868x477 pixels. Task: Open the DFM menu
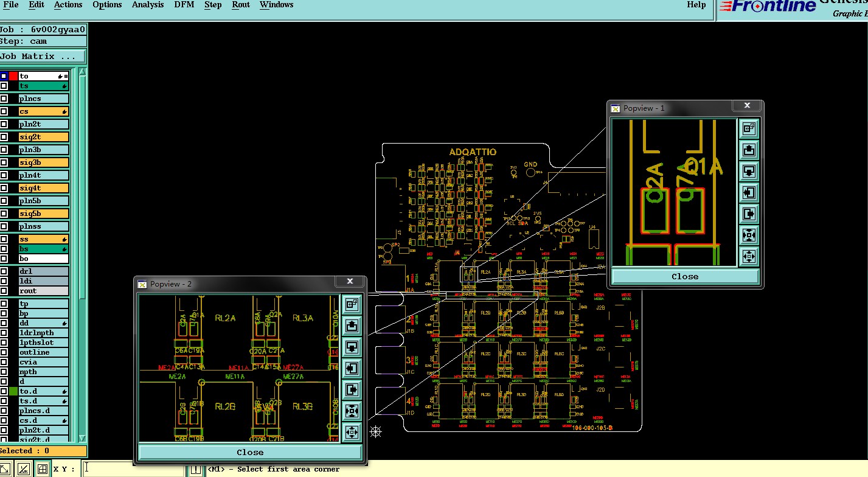(x=184, y=5)
